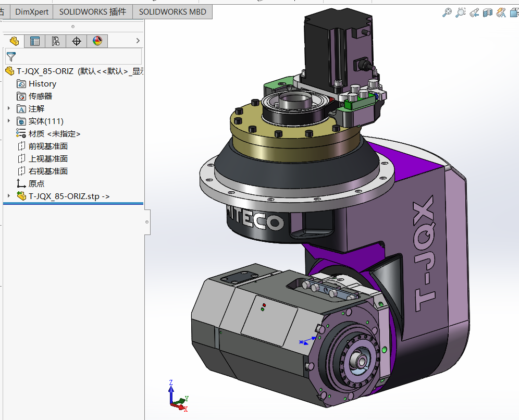
Task: Click the 注解 annotations folder icon
Action: (x=21, y=109)
